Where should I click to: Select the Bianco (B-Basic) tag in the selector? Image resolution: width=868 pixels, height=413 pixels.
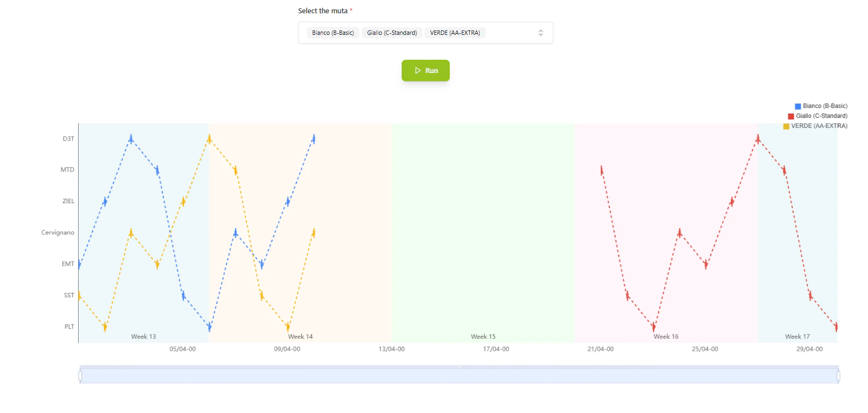pyautogui.click(x=332, y=33)
